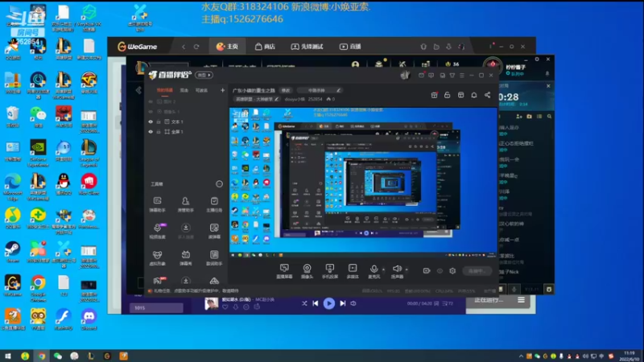Click the 修改 button next to the stream title
644x362 pixels.
286,90
